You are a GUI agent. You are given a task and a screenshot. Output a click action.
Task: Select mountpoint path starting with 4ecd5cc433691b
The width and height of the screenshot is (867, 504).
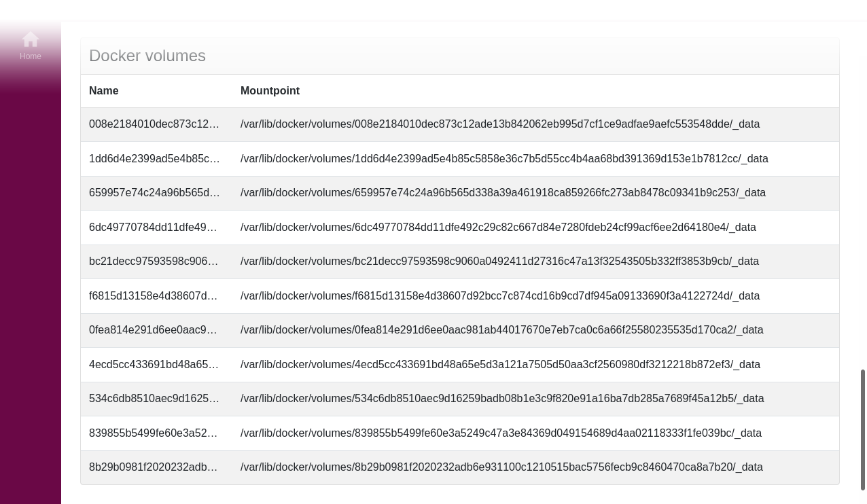pyautogui.click(x=500, y=365)
